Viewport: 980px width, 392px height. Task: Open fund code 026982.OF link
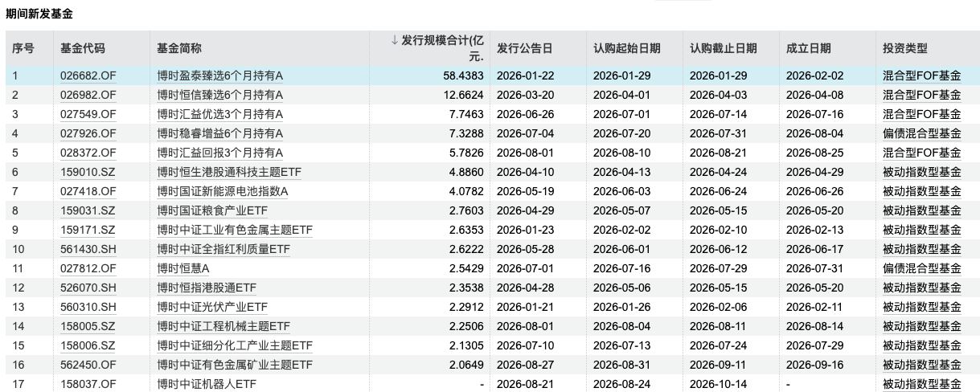click(88, 96)
